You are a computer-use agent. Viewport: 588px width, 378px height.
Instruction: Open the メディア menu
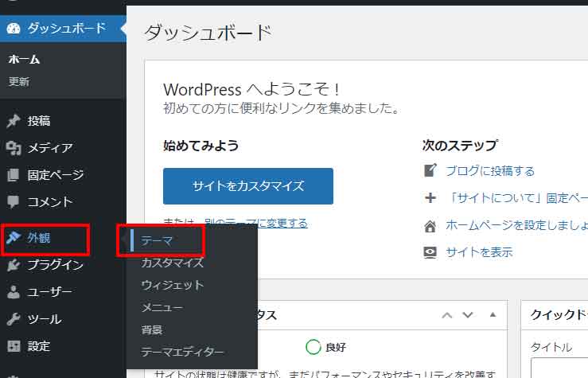click(x=63, y=148)
